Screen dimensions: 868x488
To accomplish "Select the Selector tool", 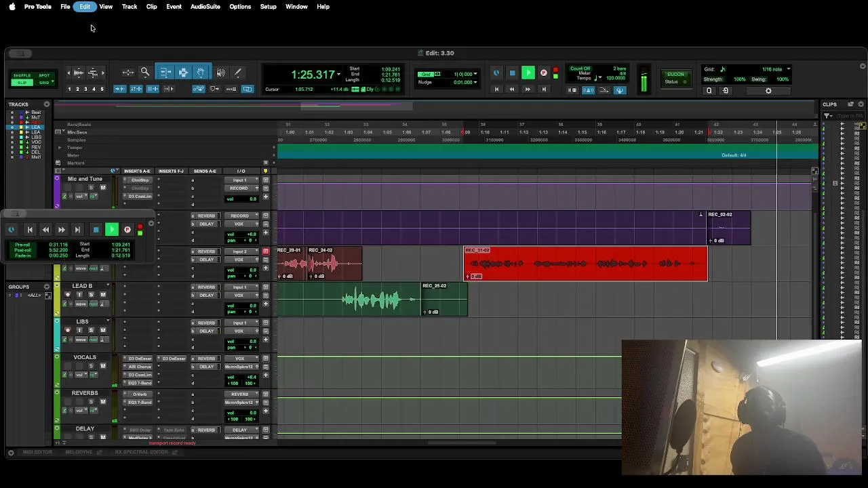I will [x=183, y=72].
